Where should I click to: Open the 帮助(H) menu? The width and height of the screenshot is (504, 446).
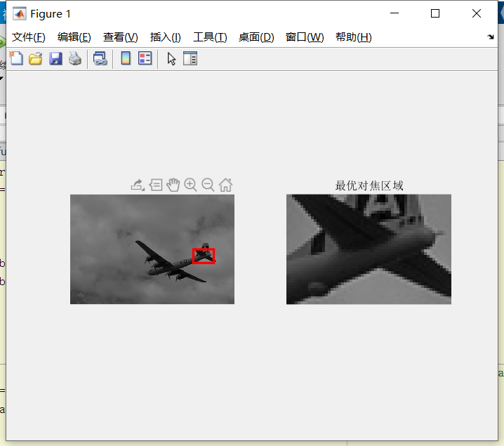(354, 37)
